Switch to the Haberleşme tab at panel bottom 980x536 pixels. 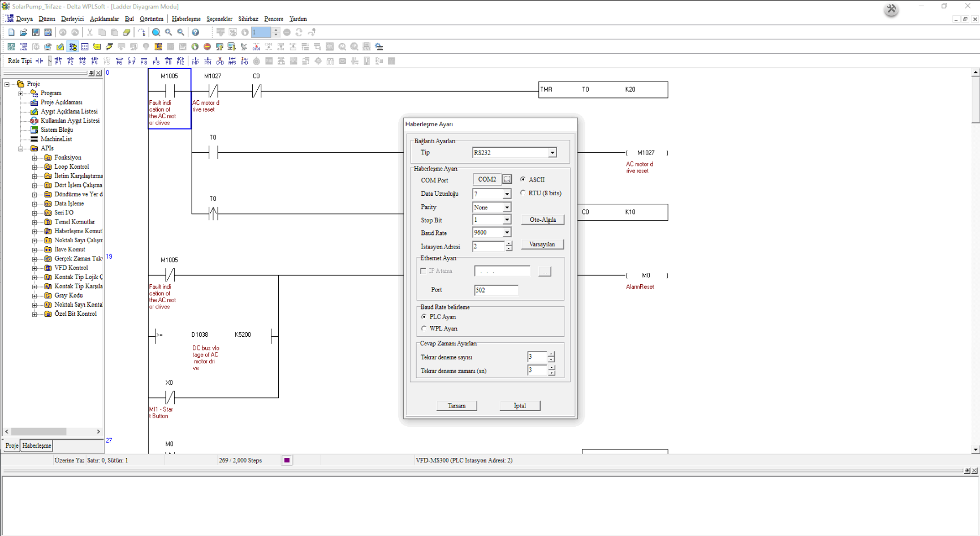[x=37, y=445]
